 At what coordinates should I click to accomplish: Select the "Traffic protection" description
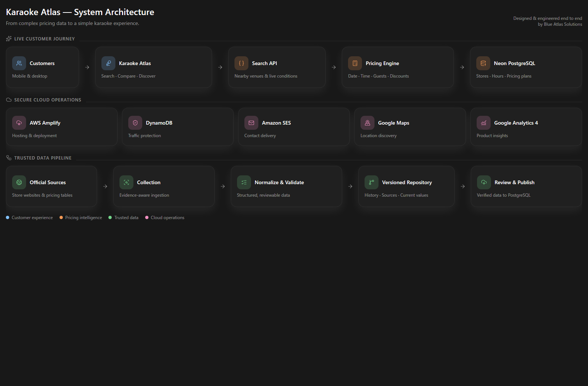coord(144,136)
